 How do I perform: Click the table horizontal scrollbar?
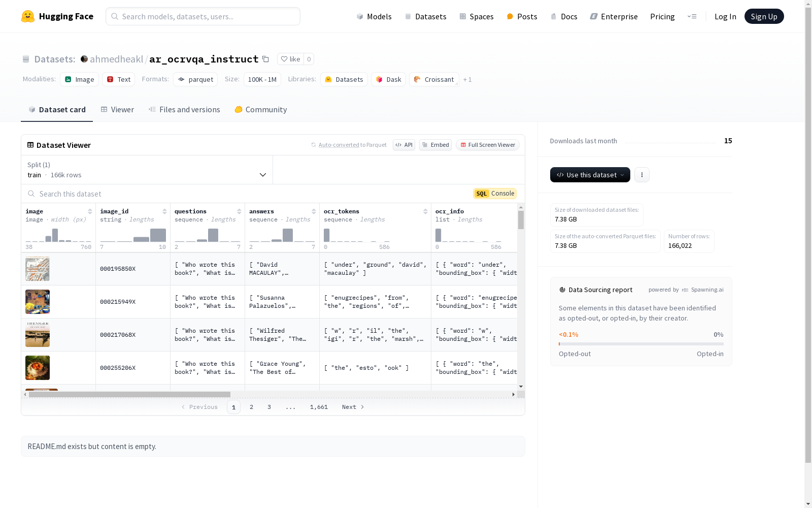(129, 394)
